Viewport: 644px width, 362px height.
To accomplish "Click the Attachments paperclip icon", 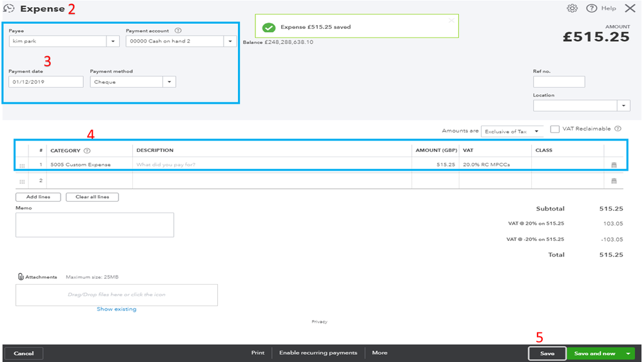I will [x=21, y=276].
